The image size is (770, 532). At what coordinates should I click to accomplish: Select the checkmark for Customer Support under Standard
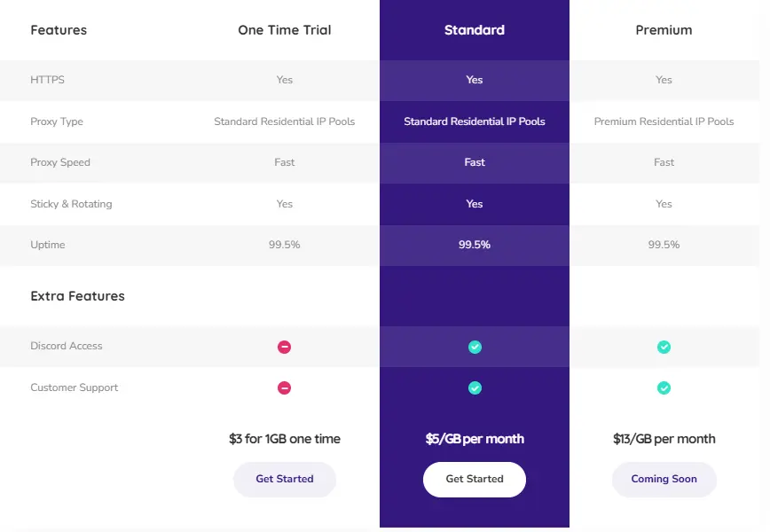point(474,387)
